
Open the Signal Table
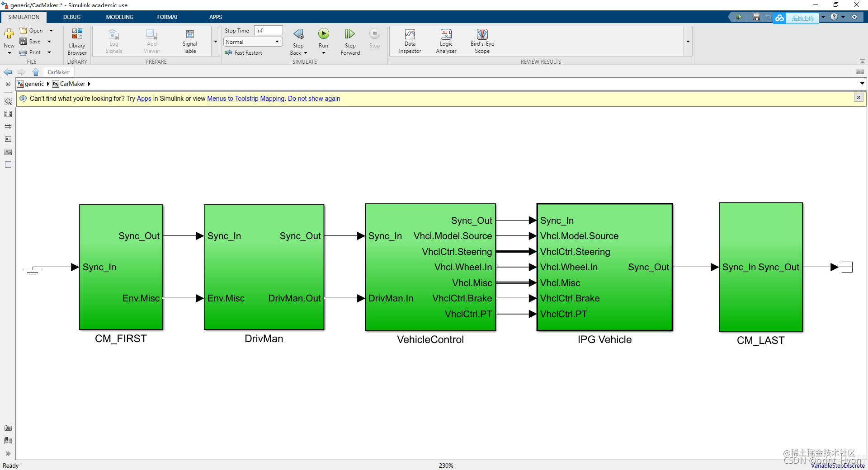[190, 42]
